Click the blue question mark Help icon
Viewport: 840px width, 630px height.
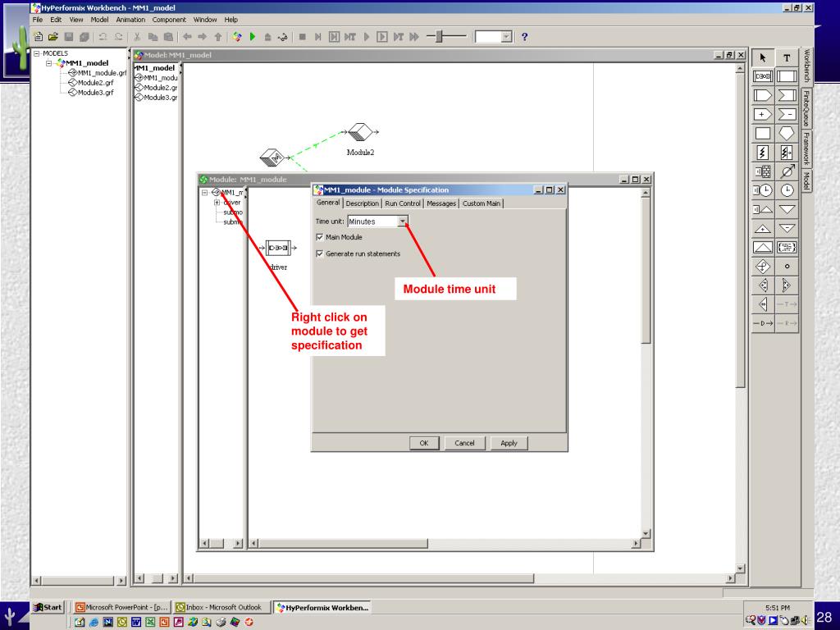[x=524, y=36]
